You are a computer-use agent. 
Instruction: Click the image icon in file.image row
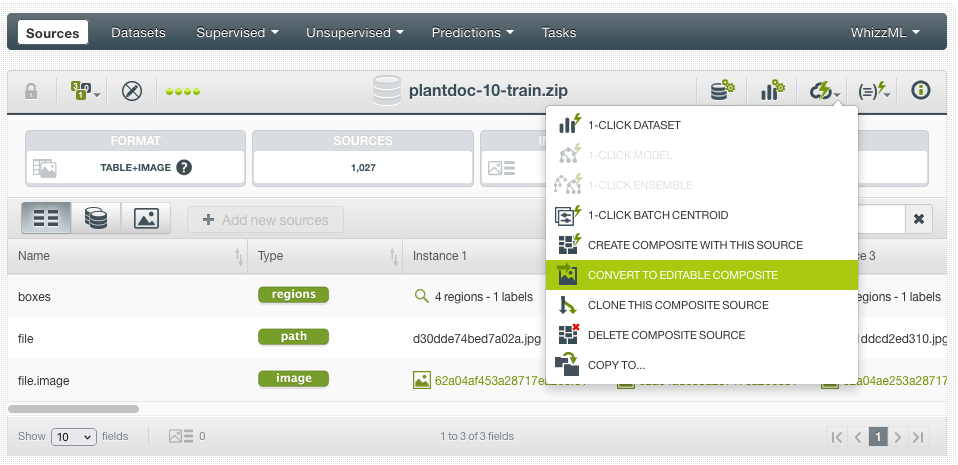[x=421, y=380]
